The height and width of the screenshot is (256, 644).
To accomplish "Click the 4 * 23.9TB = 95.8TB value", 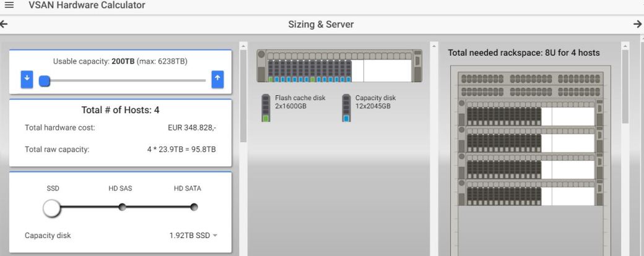I will coord(181,150).
